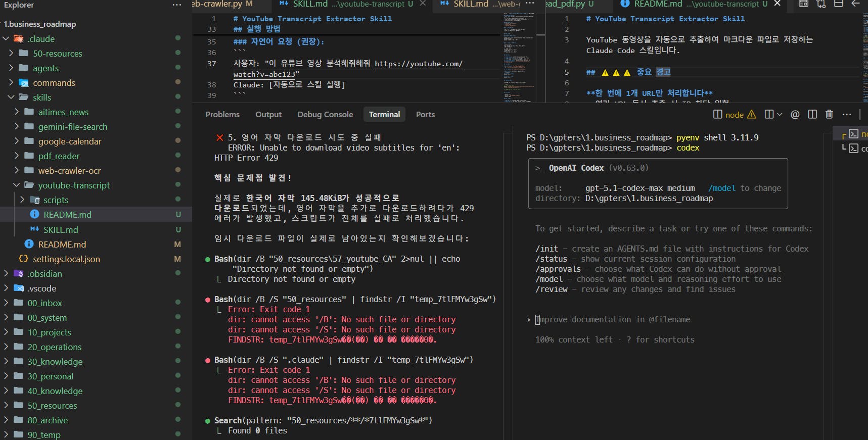Click the Explorer panel title
Viewport: 868px width, 440px height.
(x=19, y=5)
